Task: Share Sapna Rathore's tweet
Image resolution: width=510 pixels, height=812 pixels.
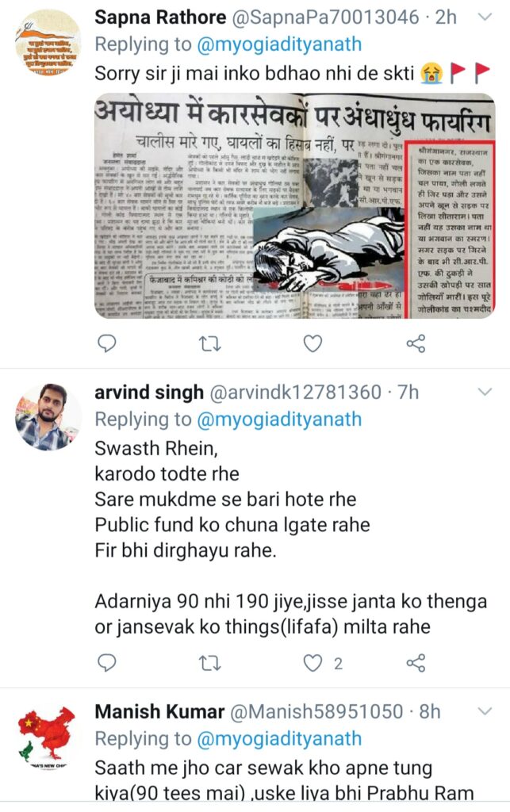Action: point(416,343)
